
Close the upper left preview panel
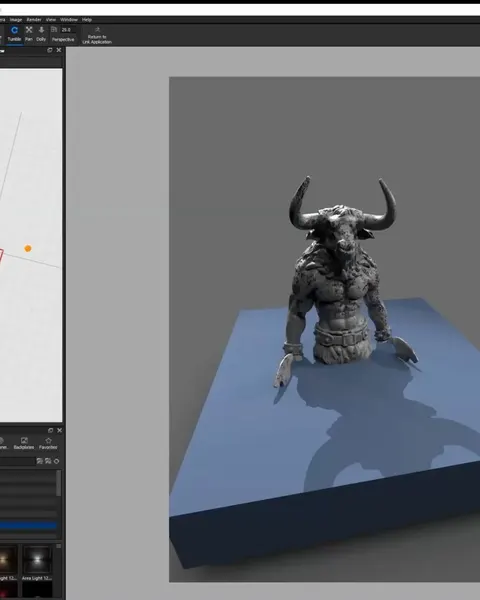pyautogui.click(x=59, y=50)
